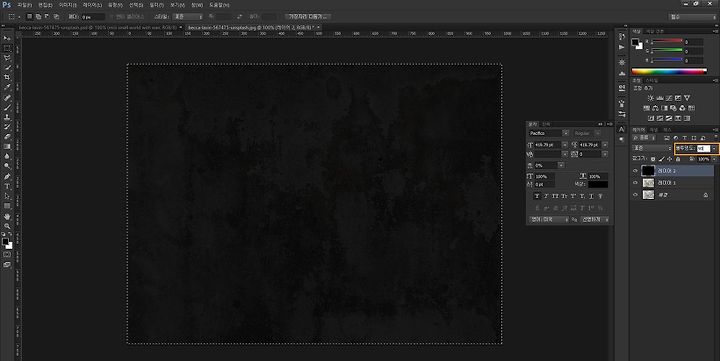Open the leading dropdown arrow
The width and height of the screenshot is (720, 361).
click(605, 145)
